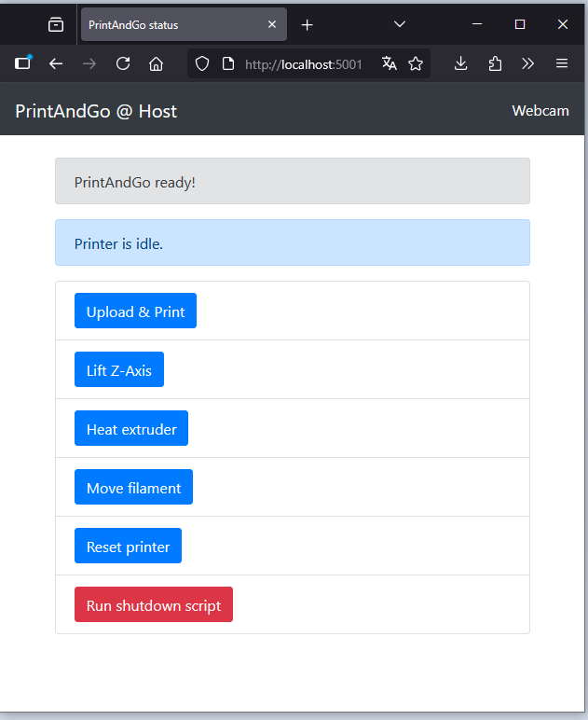Click the Upload & Print button
The image size is (588, 720).
click(136, 311)
